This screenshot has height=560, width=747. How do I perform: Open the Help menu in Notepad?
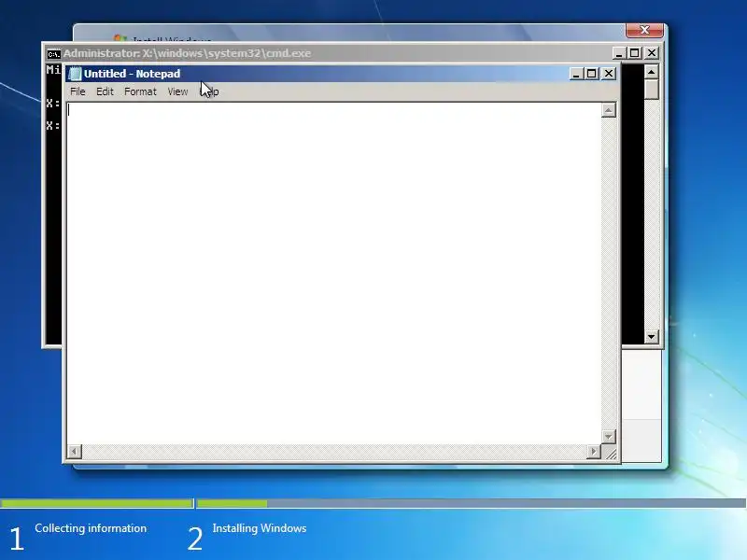click(209, 91)
